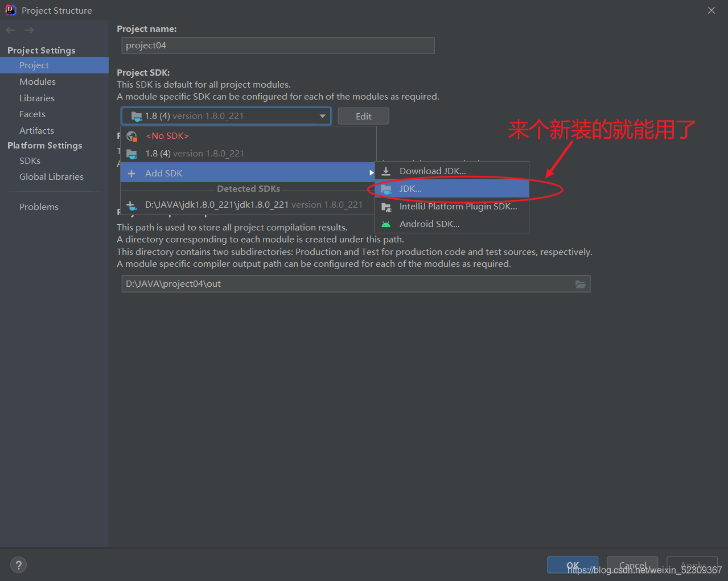
Task: Choose Download JDK from the menu
Action: point(433,170)
